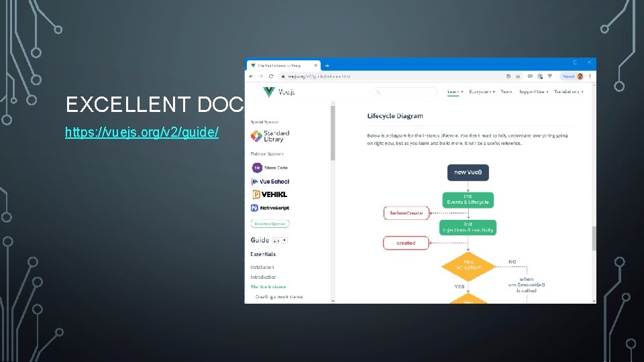The height and width of the screenshot is (362, 644).
Task: Click the Vue School sponsor logo
Action: [x=270, y=182]
